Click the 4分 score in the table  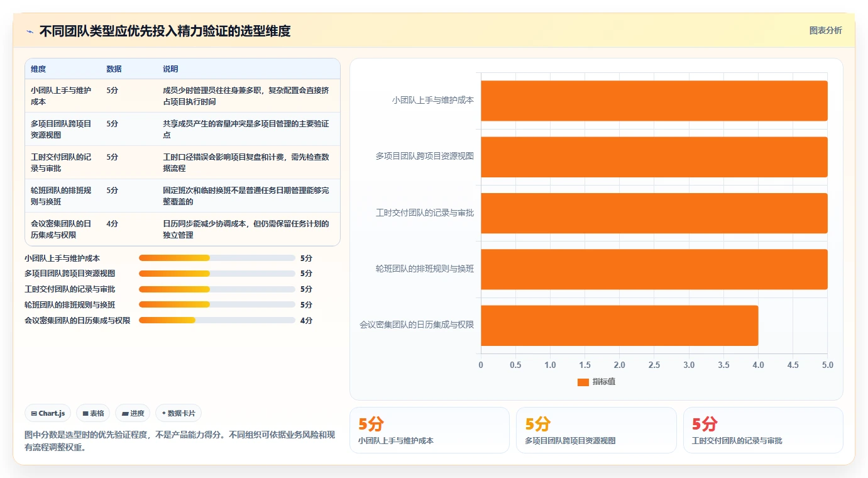tap(112, 223)
